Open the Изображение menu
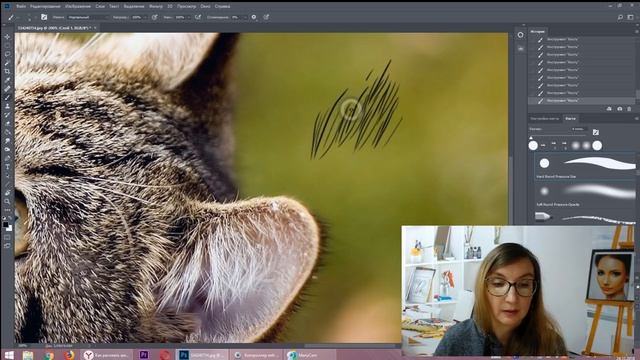Screen dimensions: 640x360 point(78,6)
